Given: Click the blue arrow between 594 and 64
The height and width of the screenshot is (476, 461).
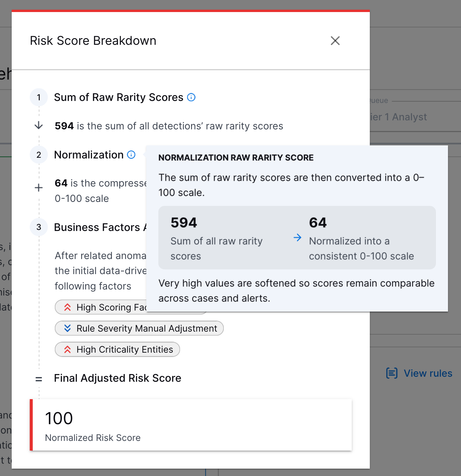Looking at the screenshot, I should tap(297, 238).
